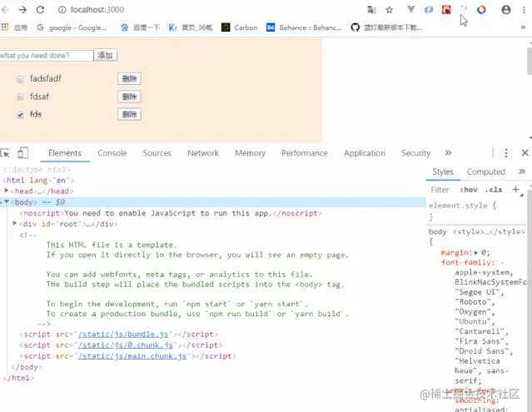
Task: Select the noscript element line
Action: pyautogui.click(x=171, y=213)
